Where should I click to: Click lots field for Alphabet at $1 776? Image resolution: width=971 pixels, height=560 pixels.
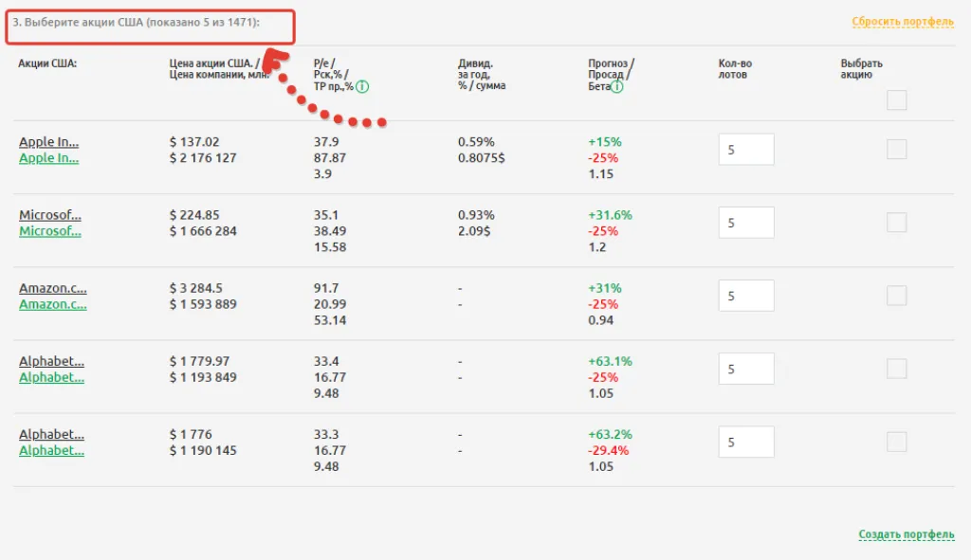[x=746, y=442]
